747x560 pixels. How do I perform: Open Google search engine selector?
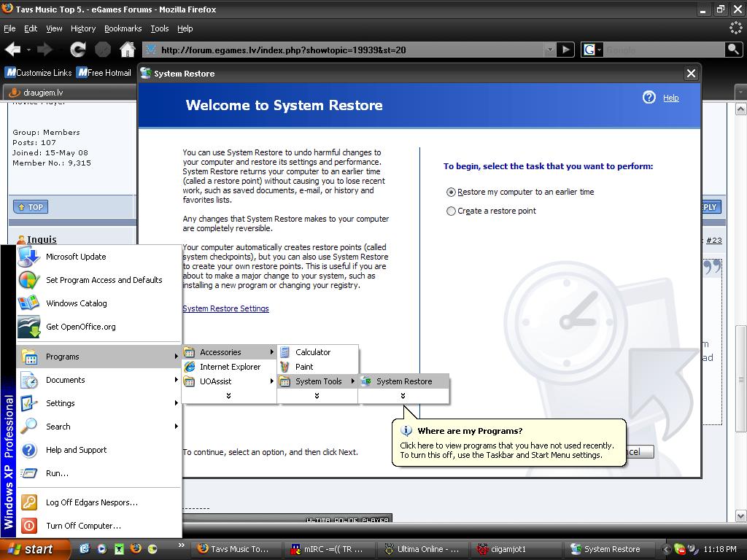click(x=592, y=50)
